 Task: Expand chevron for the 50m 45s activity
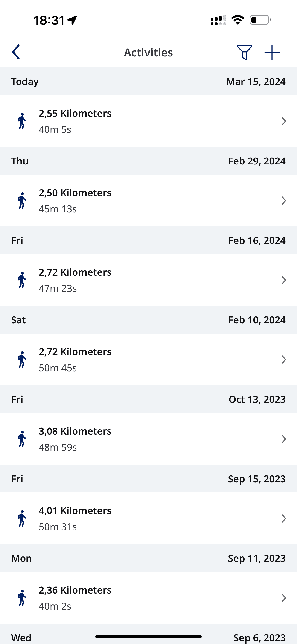click(x=284, y=360)
